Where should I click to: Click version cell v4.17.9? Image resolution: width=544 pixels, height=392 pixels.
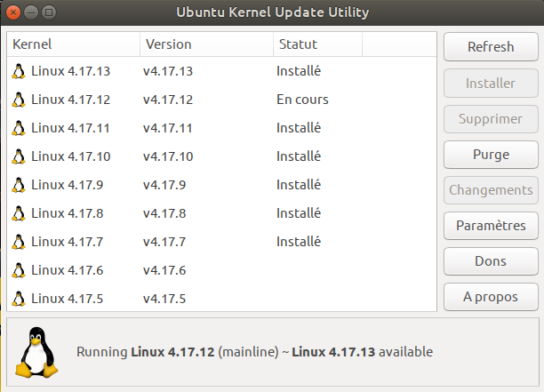coord(164,185)
